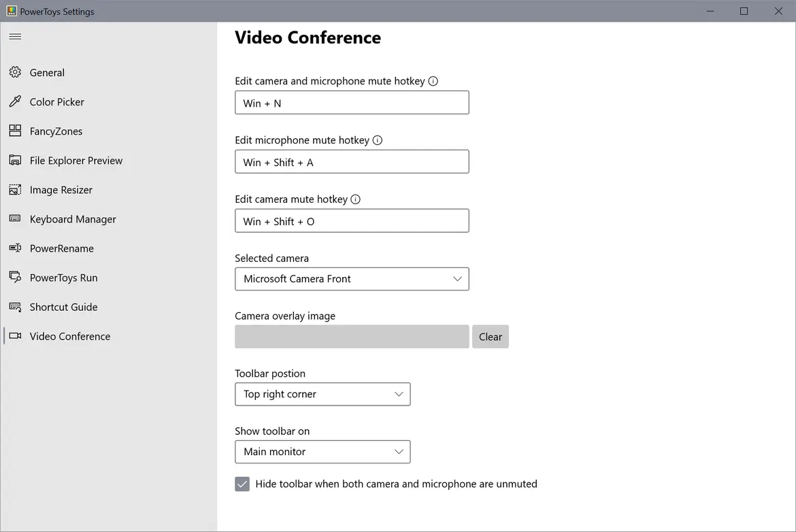Edit the Win + Shift + O hotkey field
Screen dimensions: 796x532
352,221
